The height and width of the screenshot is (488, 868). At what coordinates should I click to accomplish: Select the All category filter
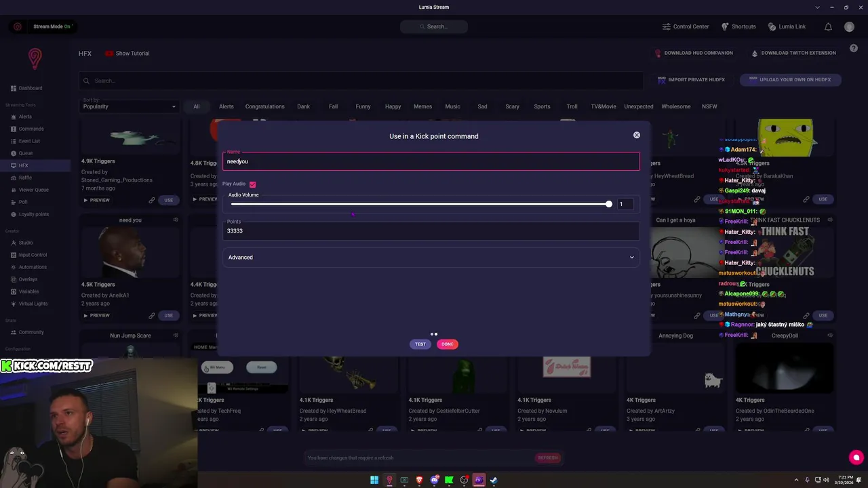point(197,106)
